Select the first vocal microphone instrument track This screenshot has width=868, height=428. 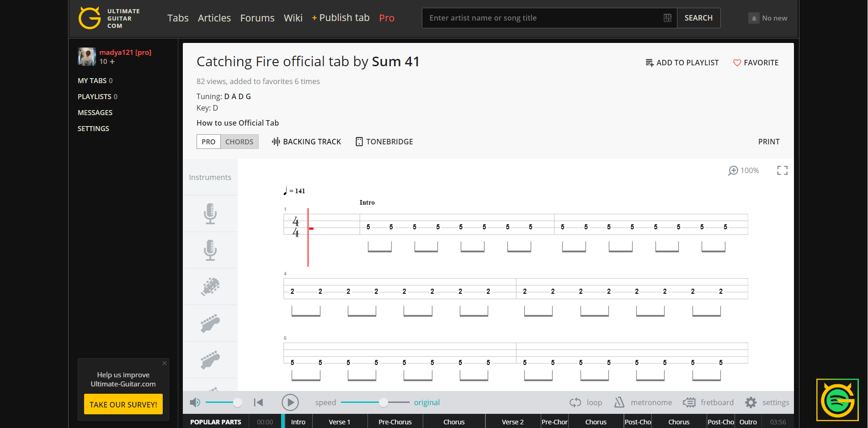210,213
